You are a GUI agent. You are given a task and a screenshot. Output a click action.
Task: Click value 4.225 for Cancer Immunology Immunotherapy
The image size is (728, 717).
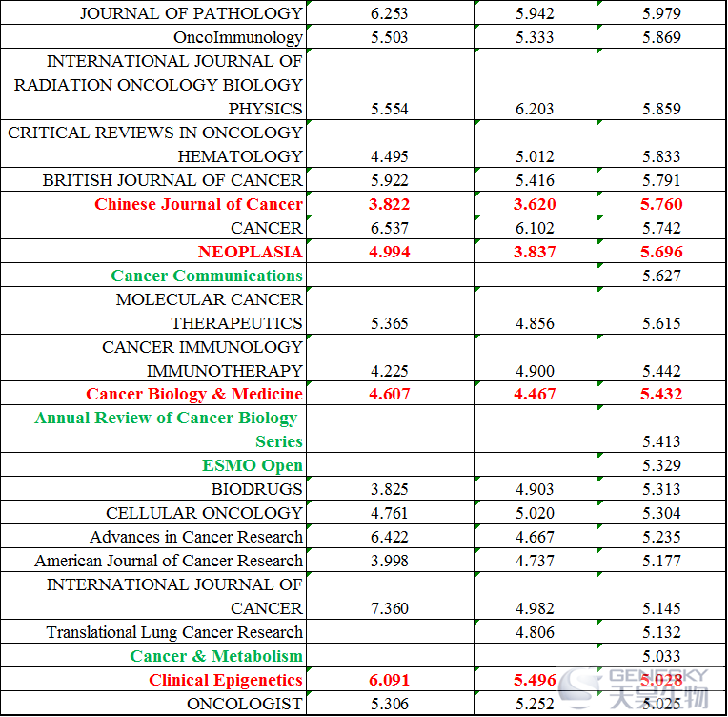[x=389, y=371]
